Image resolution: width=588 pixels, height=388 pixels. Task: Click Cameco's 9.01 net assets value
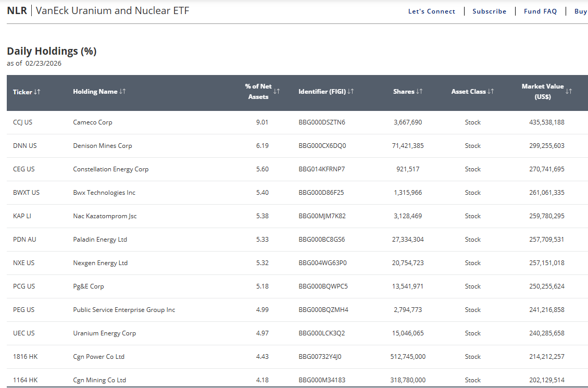tap(262, 122)
